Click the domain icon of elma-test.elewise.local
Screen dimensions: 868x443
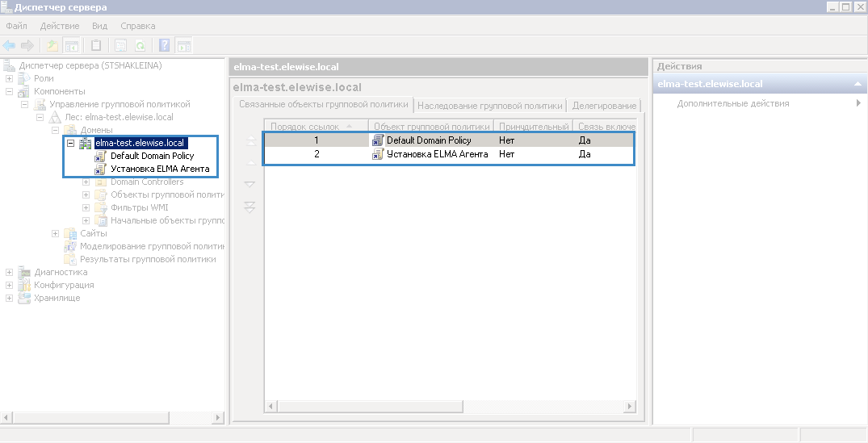pyautogui.click(x=86, y=144)
